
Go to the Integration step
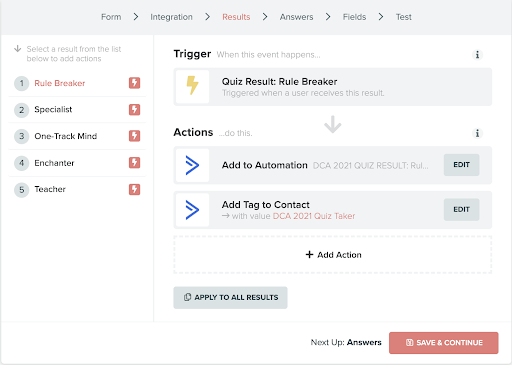pos(171,17)
